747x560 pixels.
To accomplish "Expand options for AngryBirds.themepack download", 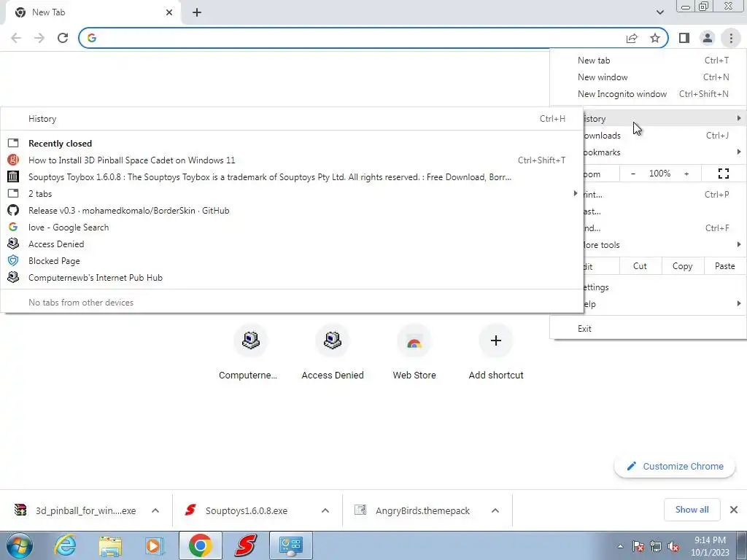I will tap(495, 510).
